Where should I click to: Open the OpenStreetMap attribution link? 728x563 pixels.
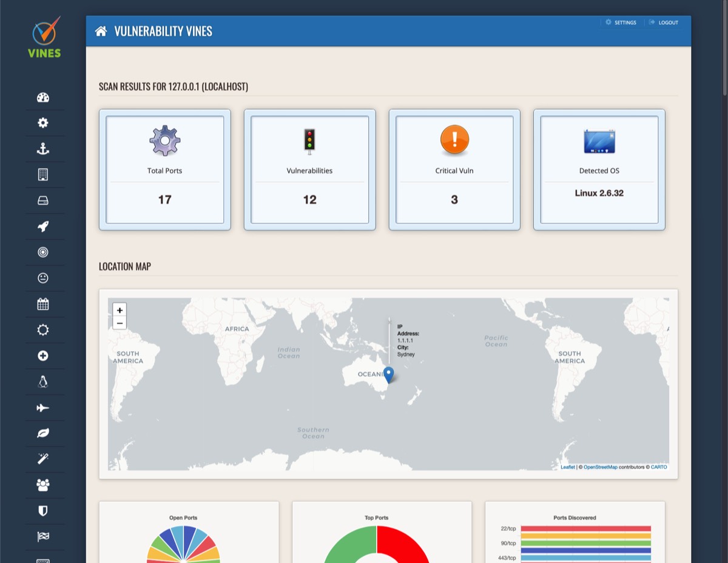pos(601,467)
